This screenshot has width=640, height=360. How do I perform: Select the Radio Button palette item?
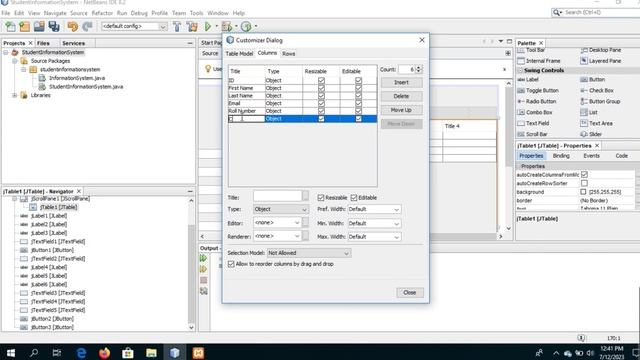536,101
